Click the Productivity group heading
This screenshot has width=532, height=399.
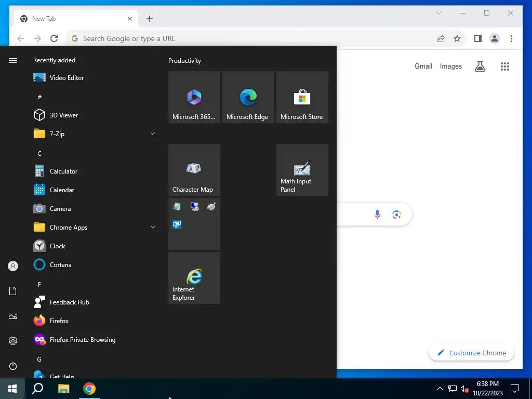click(x=184, y=61)
